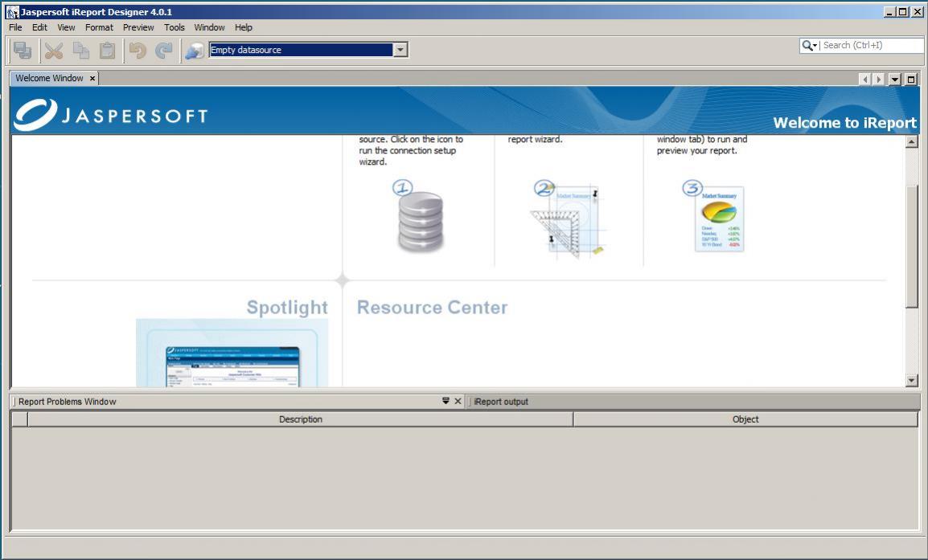
Task: Switch to the iReport output tab
Action: pyautogui.click(x=501, y=402)
